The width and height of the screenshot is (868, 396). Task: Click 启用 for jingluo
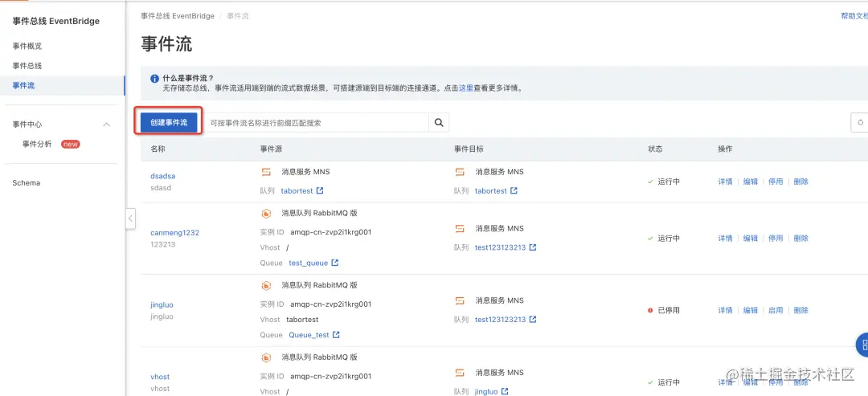point(776,310)
